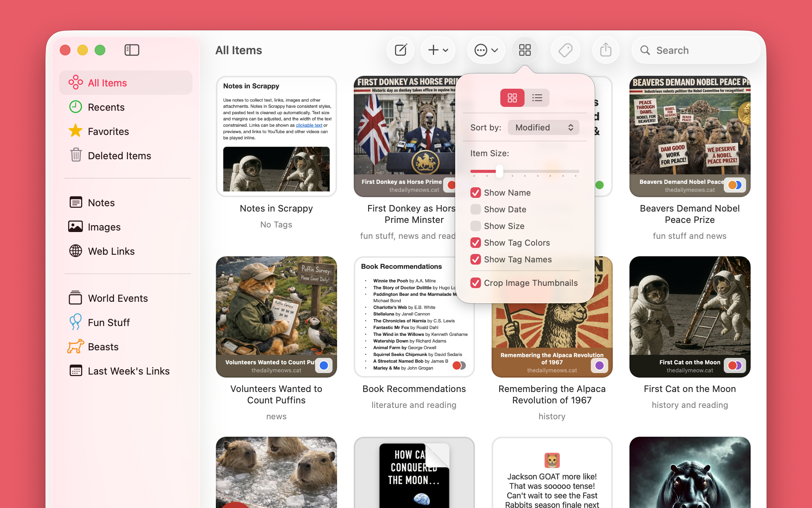The image size is (812, 508).
Task: Open Favorites in the sidebar
Action: 126,131
